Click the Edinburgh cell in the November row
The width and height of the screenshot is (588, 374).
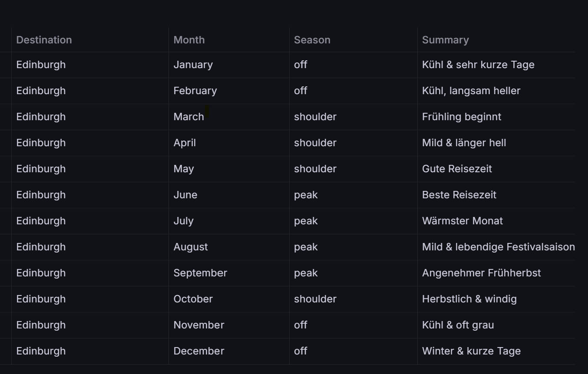point(41,325)
